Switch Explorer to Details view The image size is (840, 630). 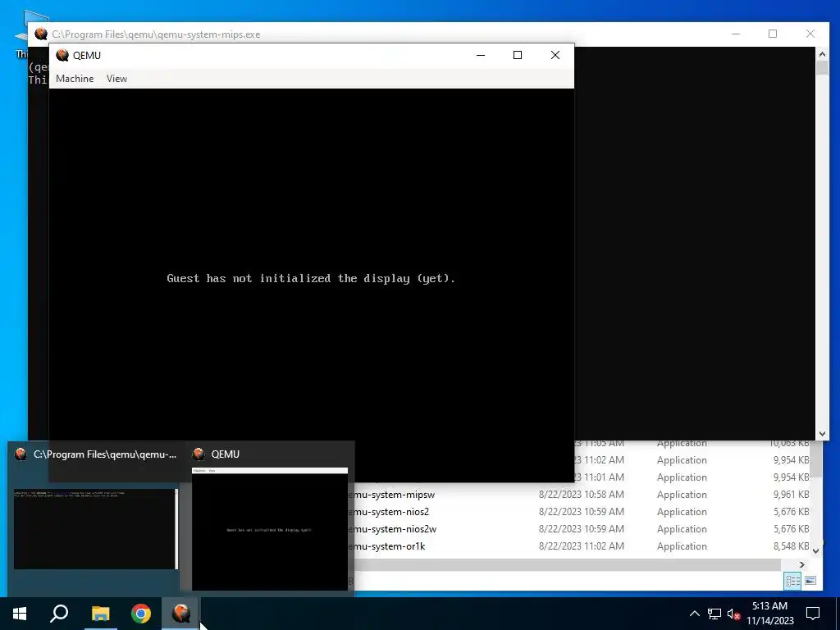coord(792,581)
